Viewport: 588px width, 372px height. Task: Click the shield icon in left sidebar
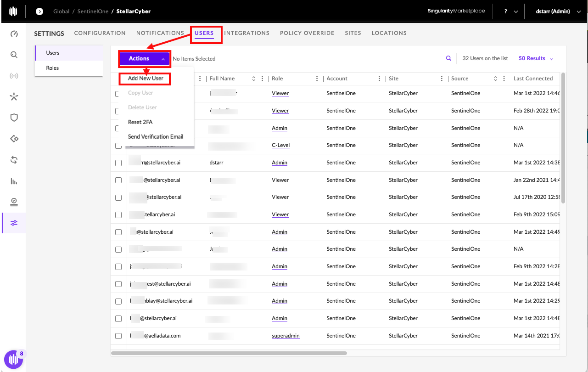pyautogui.click(x=14, y=118)
